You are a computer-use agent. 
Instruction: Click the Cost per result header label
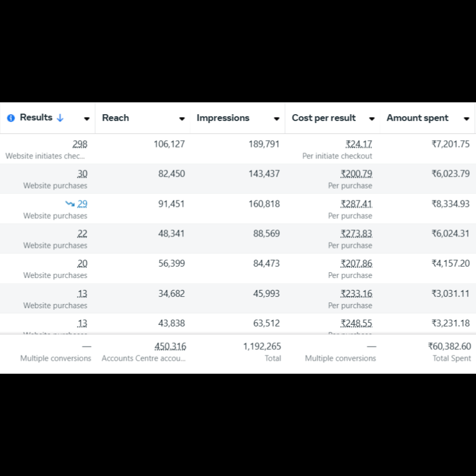tap(324, 118)
